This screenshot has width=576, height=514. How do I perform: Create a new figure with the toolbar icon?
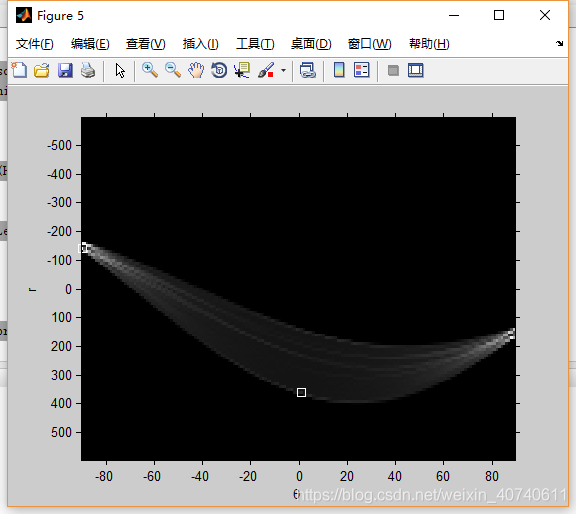point(19,70)
